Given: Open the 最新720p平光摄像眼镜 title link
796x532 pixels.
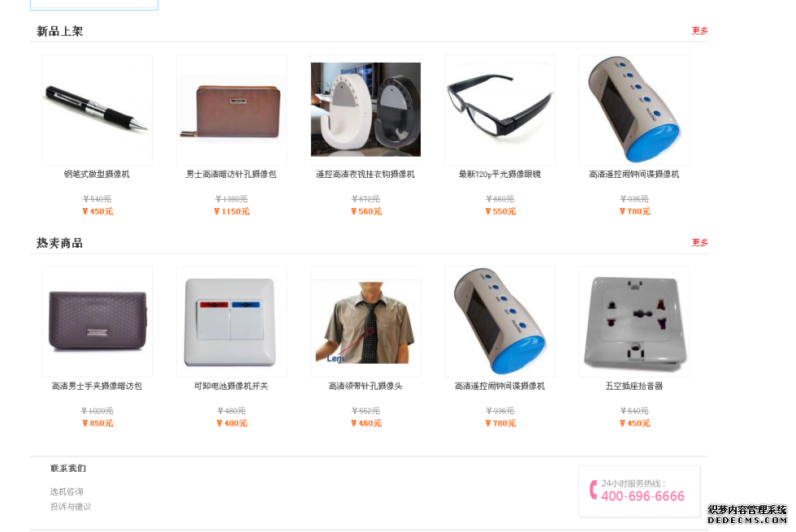Looking at the screenshot, I should (x=500, y=174).
